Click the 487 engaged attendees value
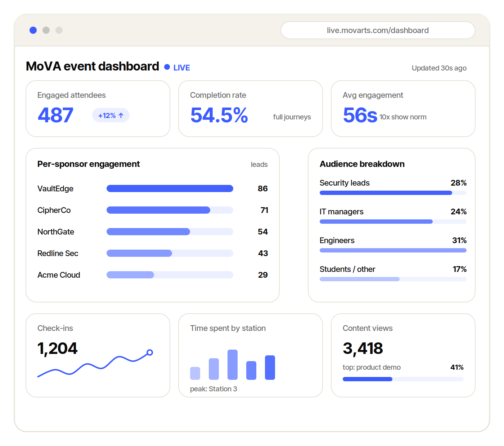The width and height of the screenshot is (504, 446). pyautogui.click(x=55, y=115)
